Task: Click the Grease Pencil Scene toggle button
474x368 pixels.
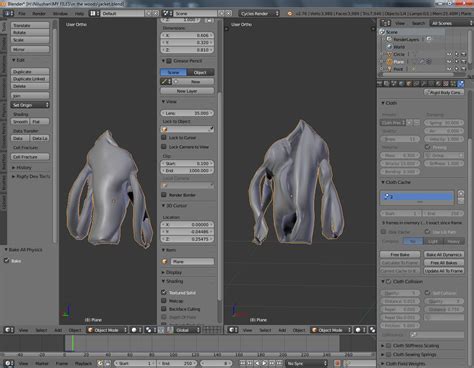Action: [x=173, y=72]
